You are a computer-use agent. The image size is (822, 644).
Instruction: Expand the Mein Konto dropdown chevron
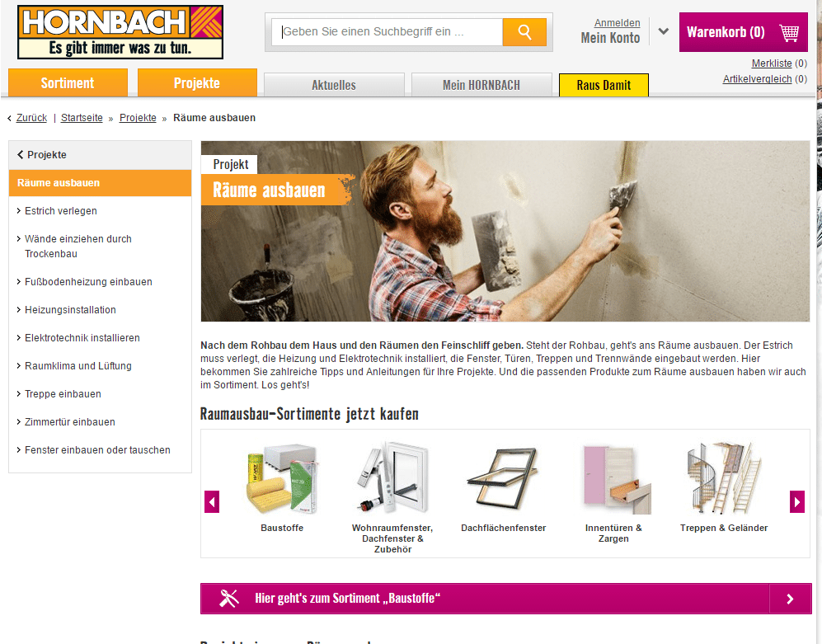tap(663, 31)
